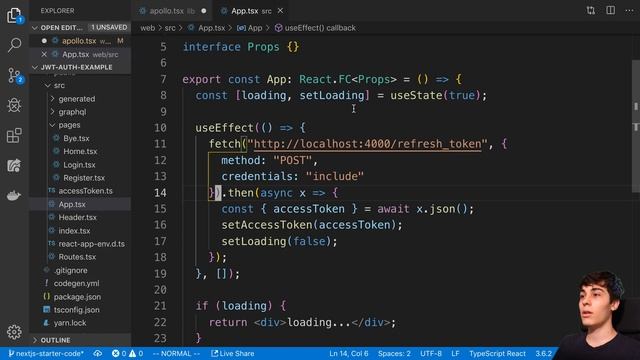Open the Search view icon
640x360 pixels.
click(14, 45)
